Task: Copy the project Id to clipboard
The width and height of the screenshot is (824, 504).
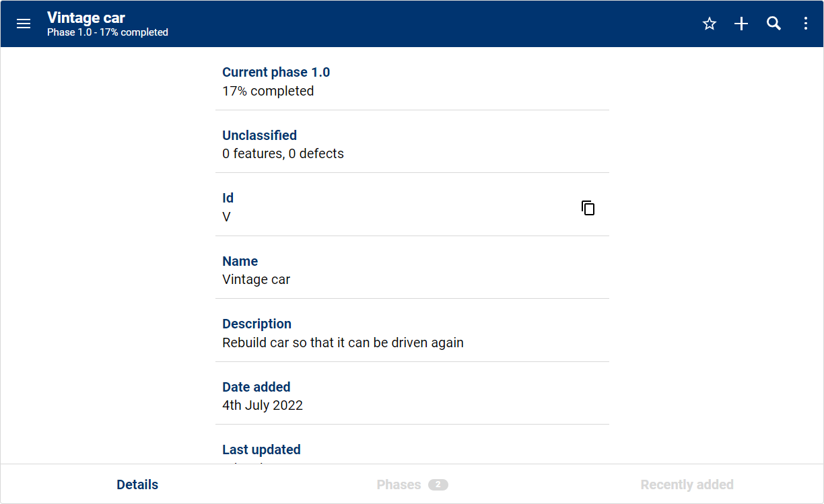Action: click(588, 208)
